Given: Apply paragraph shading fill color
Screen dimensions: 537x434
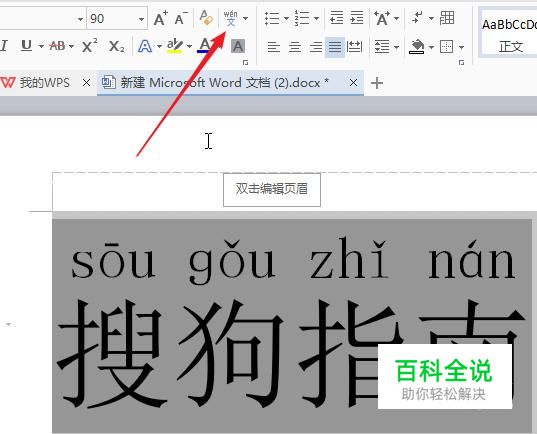Looking at the screenshot, I should [417, 47].
